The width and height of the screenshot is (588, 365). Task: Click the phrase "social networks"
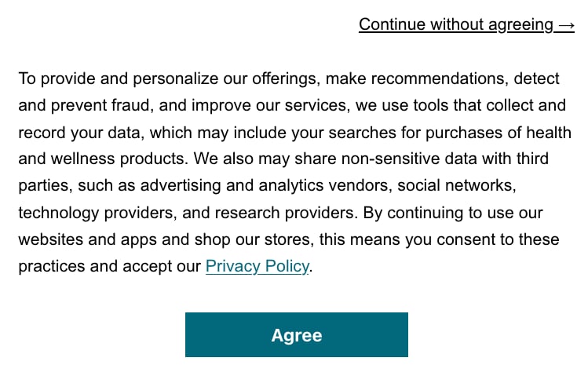click(x=454, y=186)
